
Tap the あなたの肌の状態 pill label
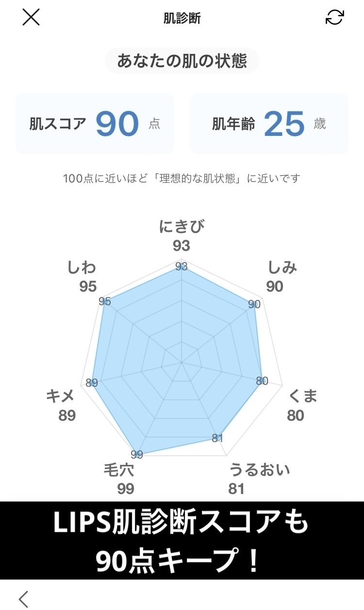pyautogui.click(x=182, y=61)
